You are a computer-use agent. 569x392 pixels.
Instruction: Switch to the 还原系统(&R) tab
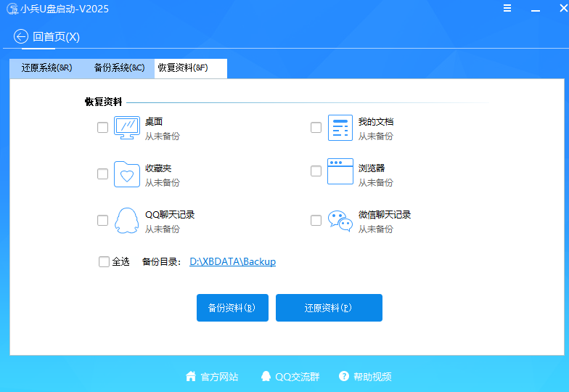(46, 68)
